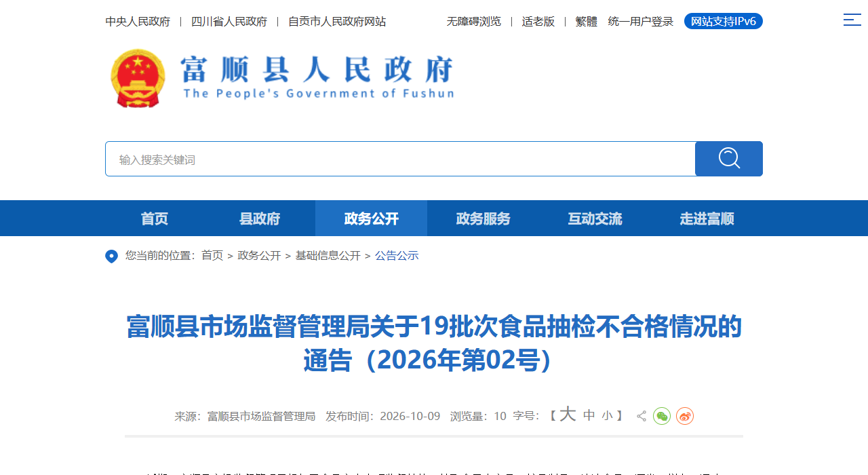Switch to 繁體 traditional Chinese
This screenshot has width=868, height=475.
pos(587,22)
